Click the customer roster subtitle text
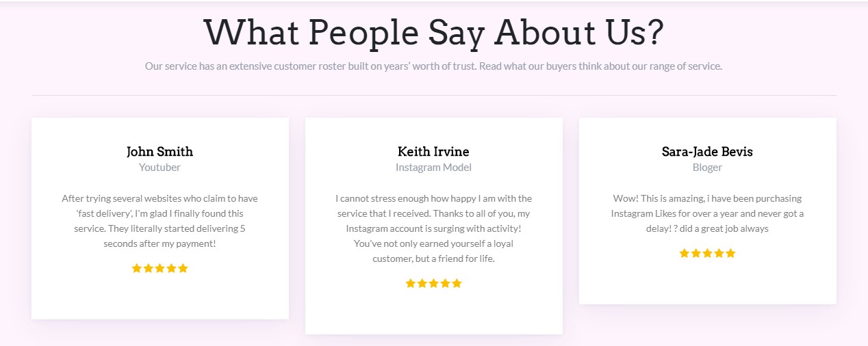 433,66
